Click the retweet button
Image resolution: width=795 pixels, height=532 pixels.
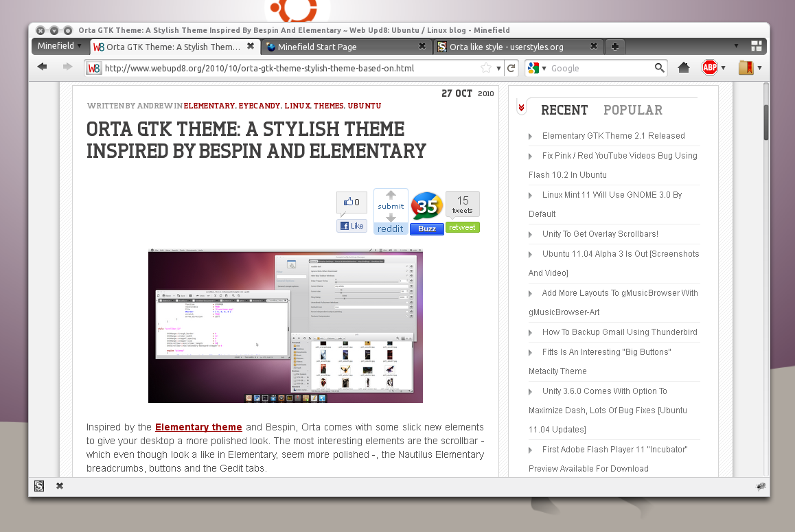[x=463, y=227]
